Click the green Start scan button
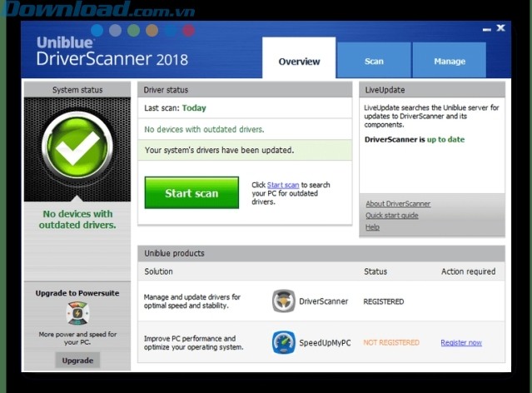 (x=191, y=192)
